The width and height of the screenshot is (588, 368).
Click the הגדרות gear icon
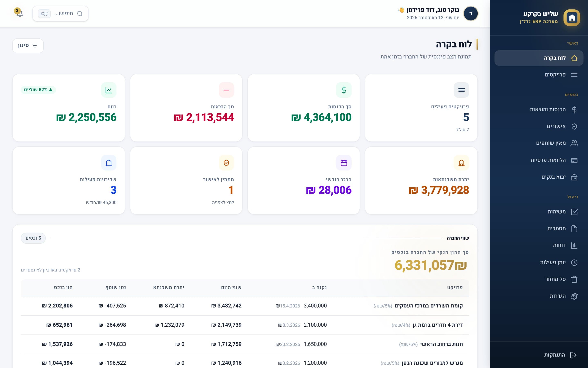pos(574,296)
